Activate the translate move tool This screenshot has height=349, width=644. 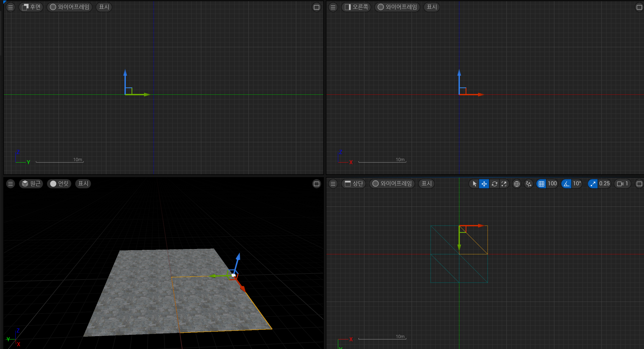(x=484, y=184)
